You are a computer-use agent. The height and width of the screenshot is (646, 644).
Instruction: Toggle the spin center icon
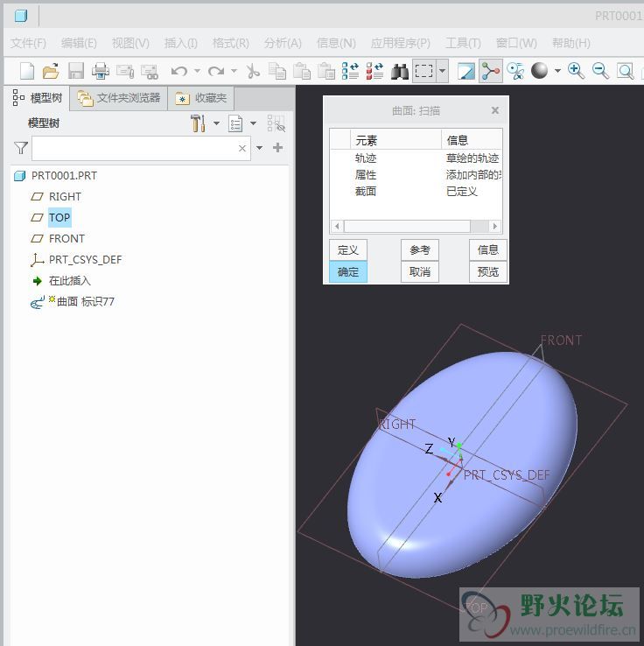(x=491, y=71)
